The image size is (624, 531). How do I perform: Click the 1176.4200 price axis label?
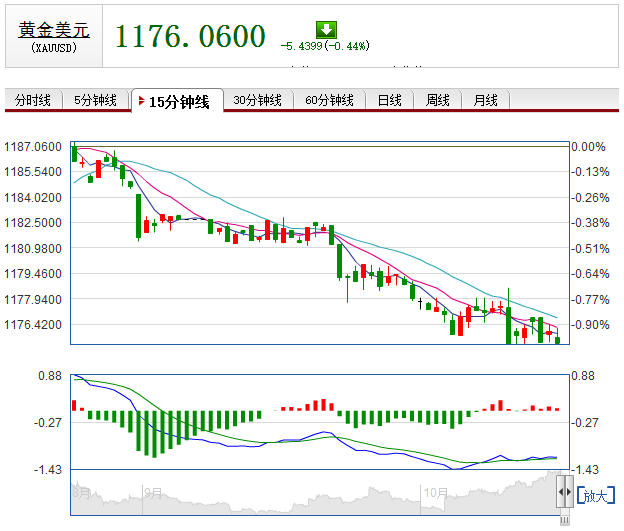pyautogui.click(x=33, y=325)
